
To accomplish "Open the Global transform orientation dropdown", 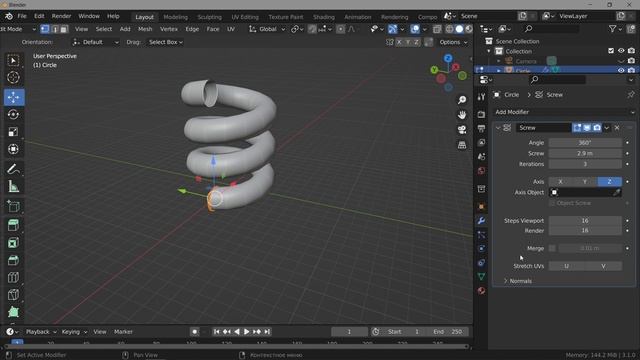I will 267,29.
